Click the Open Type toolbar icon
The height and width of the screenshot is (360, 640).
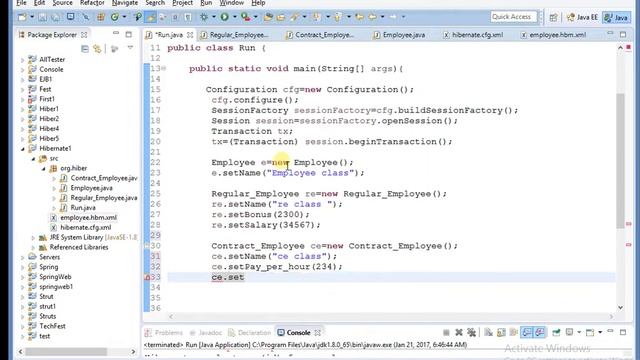[268, 17]
